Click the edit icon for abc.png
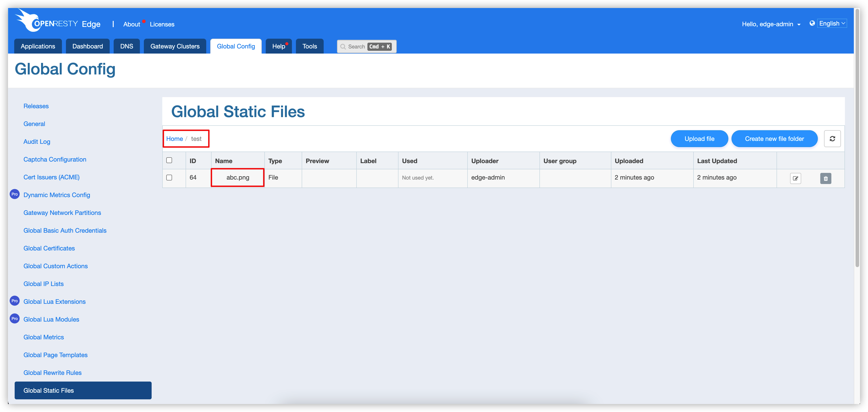Image resolution: width=868 pixels, height=412 pixels. pyautogui.click(x=795, y=178)
